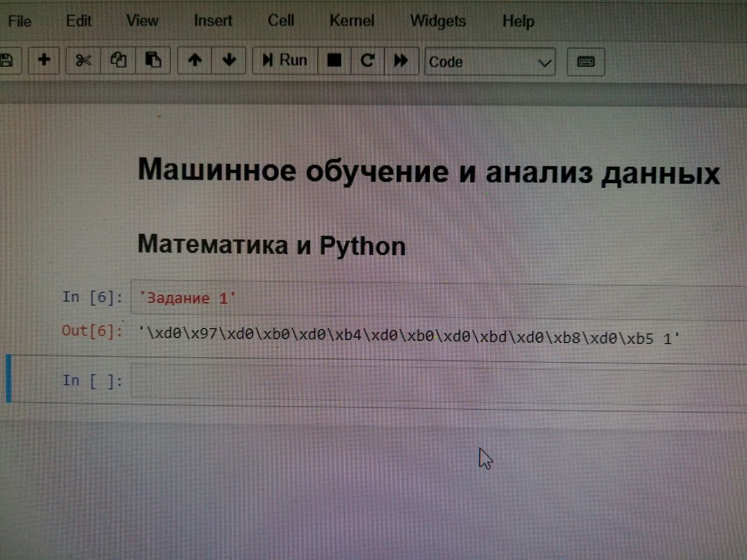Paste cells below icon
The image size is (747, 560).
pos(153,60)
